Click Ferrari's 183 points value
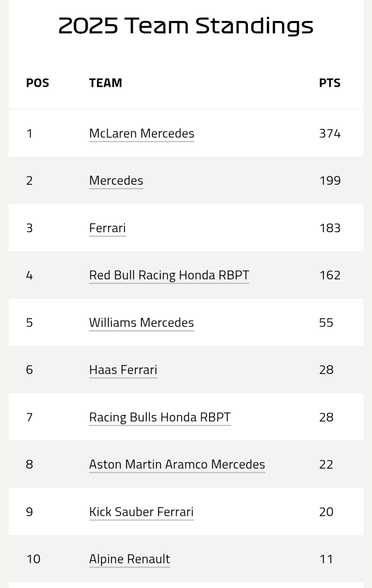 330,228
